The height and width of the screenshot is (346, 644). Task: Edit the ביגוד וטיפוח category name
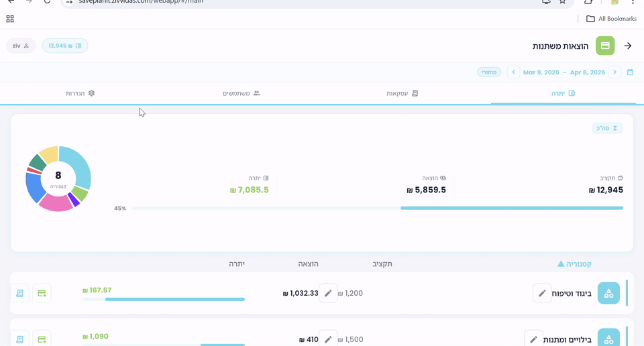click(x=542, y=293)
